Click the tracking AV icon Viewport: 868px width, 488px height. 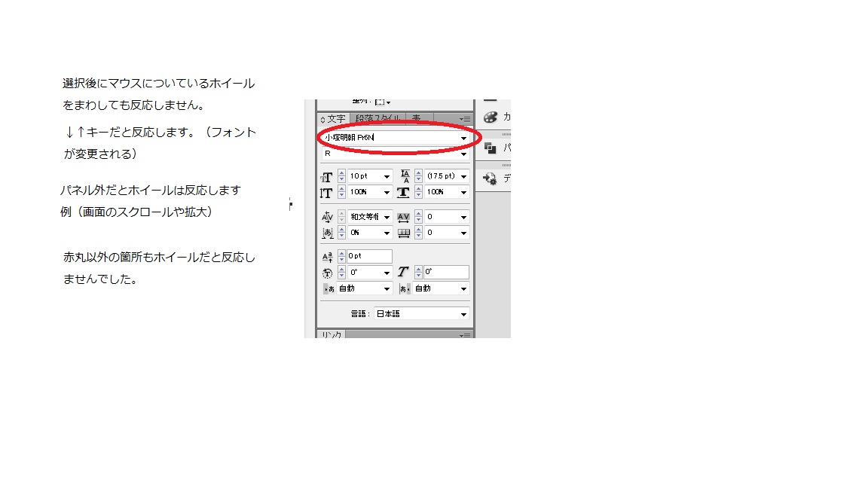pos(404,218)
